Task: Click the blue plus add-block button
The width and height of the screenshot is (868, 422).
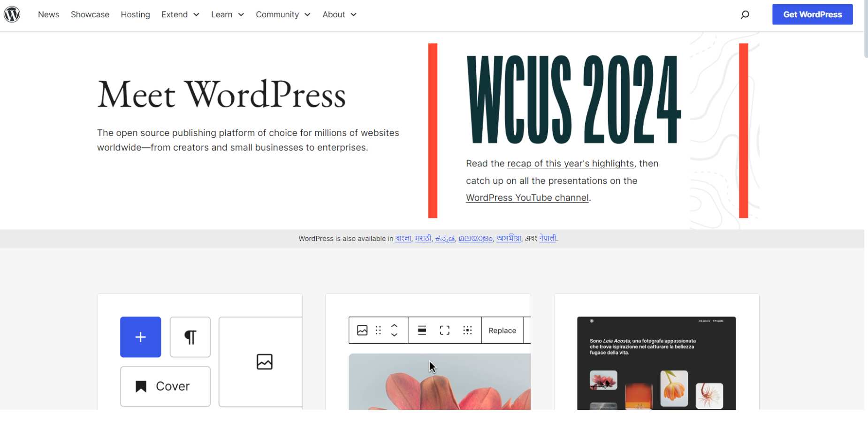Action: click(141, 337)
